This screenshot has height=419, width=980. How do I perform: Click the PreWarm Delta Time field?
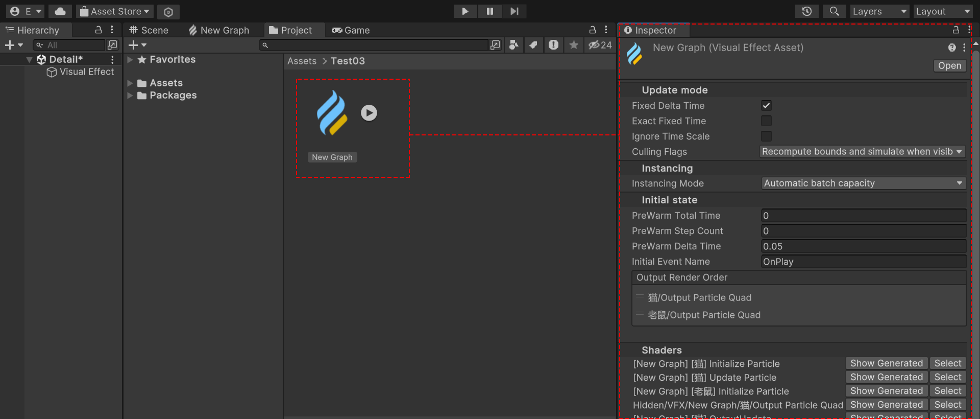[x=863, y=246]
